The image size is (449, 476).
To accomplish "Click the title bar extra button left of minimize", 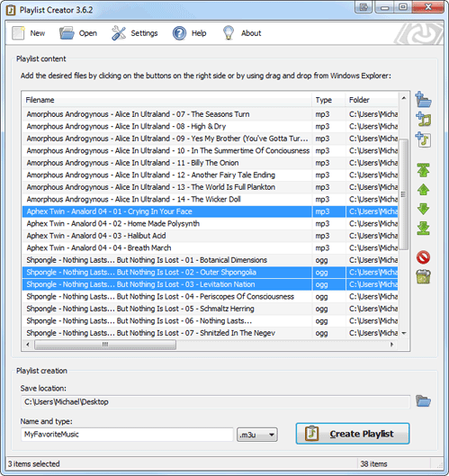I will [x=364, y=7].
